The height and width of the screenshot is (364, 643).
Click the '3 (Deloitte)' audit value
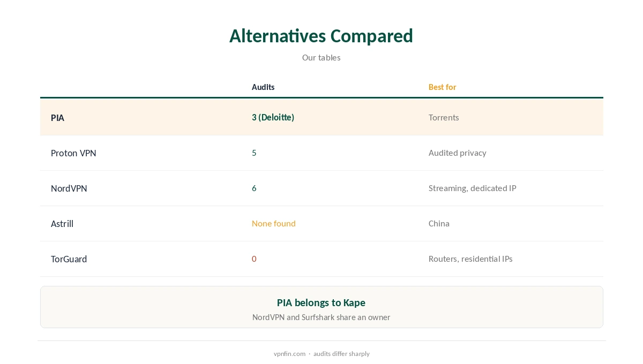(273, 117)
